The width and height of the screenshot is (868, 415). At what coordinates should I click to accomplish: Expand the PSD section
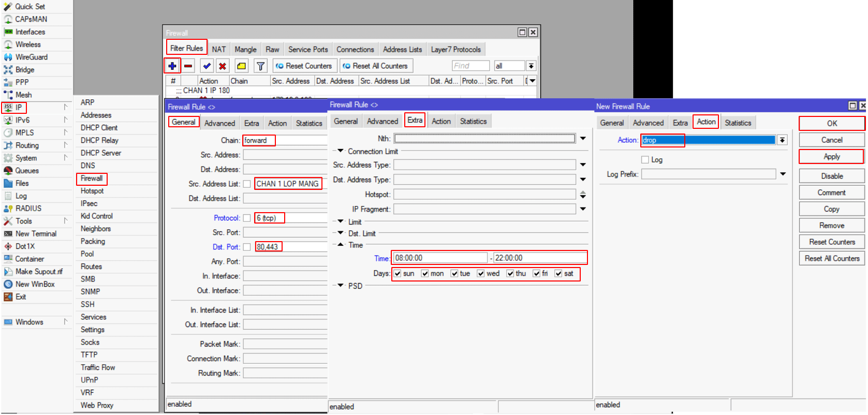(341, 286)
